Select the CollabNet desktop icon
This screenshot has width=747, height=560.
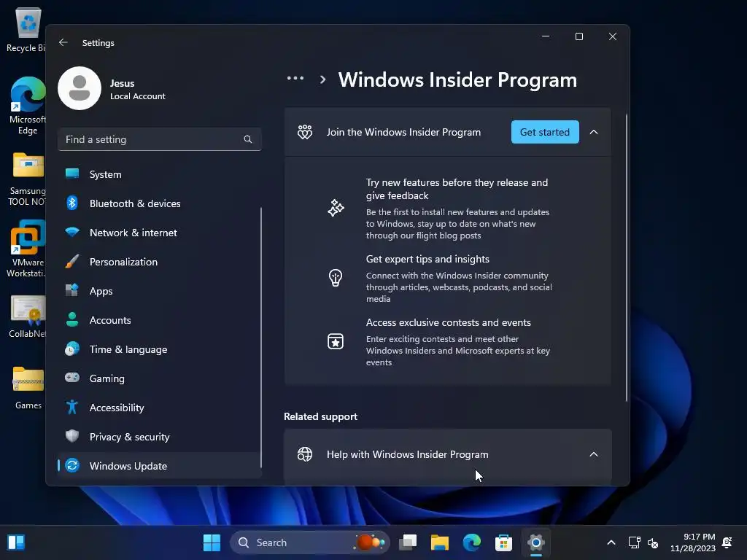[27, 316]
